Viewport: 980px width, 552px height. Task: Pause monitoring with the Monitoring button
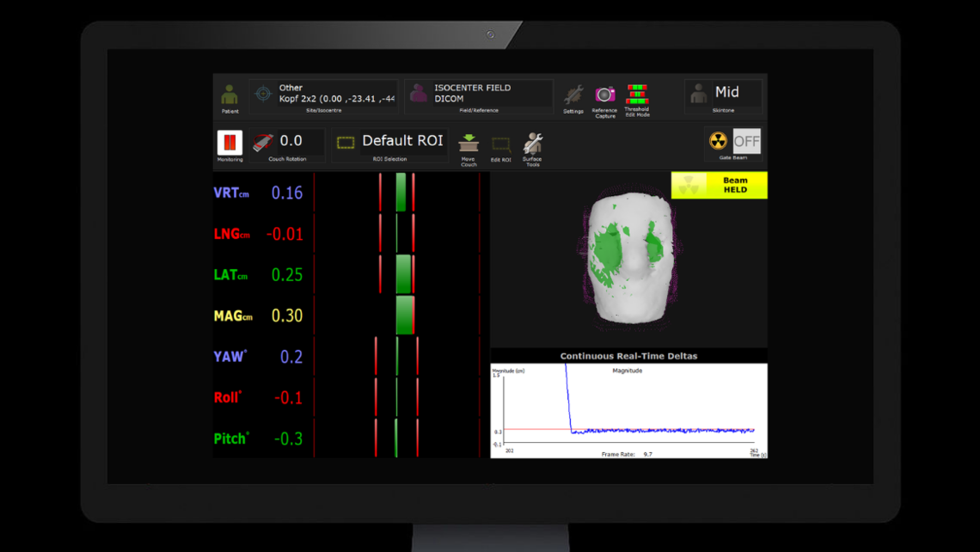click(x=230, y=142)
